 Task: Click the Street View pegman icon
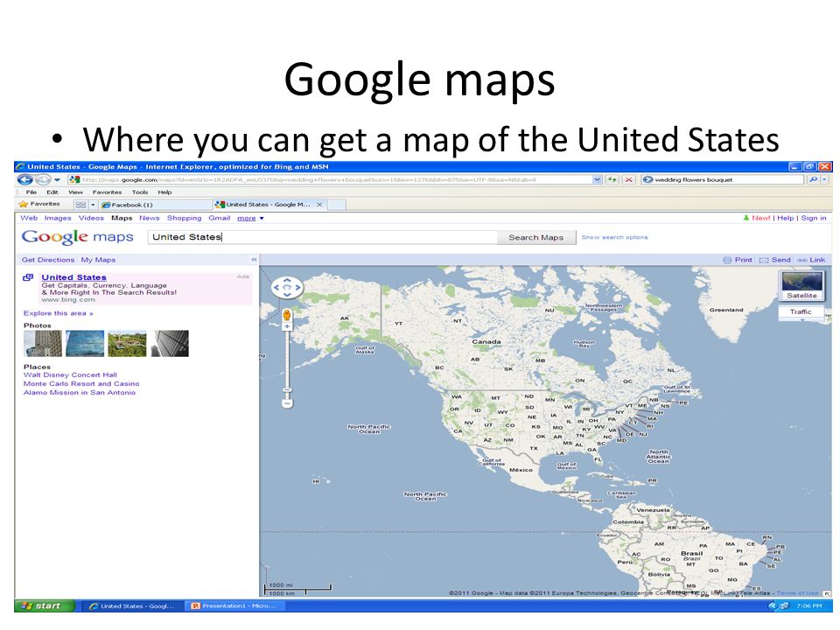[287, 315]
